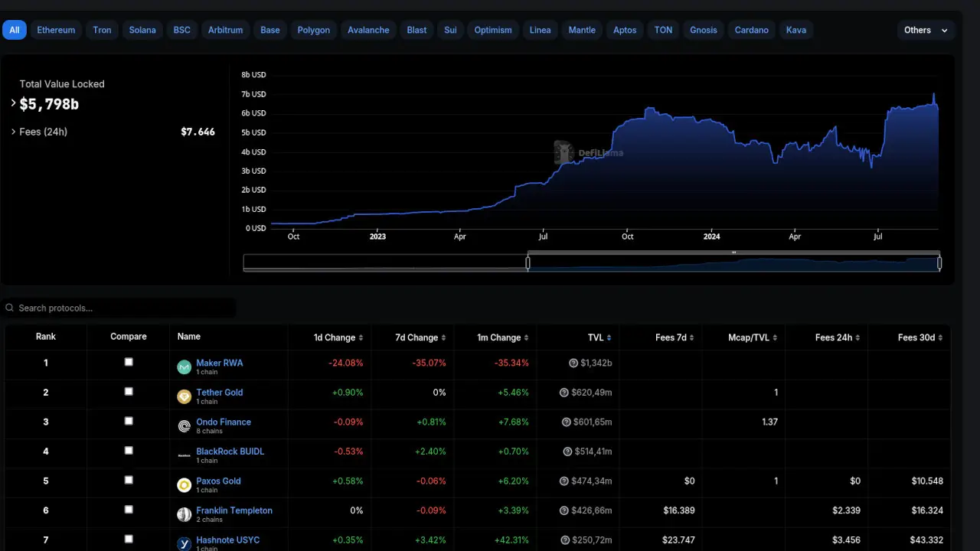980x551 pixels.
Task: Click the question icon beside $620,49m TVL
Action: point(564,393)
